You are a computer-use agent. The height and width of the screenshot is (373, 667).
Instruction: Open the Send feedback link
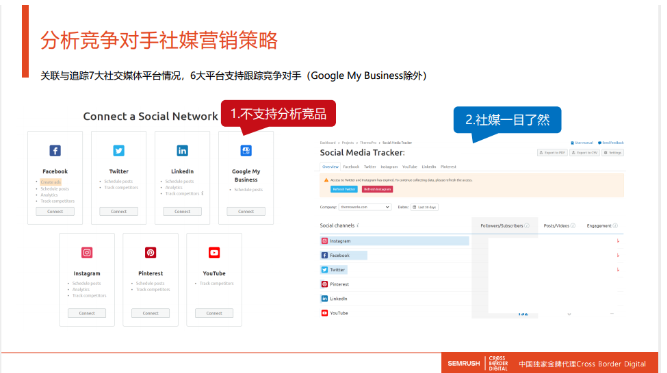click(x=611, y=143)
